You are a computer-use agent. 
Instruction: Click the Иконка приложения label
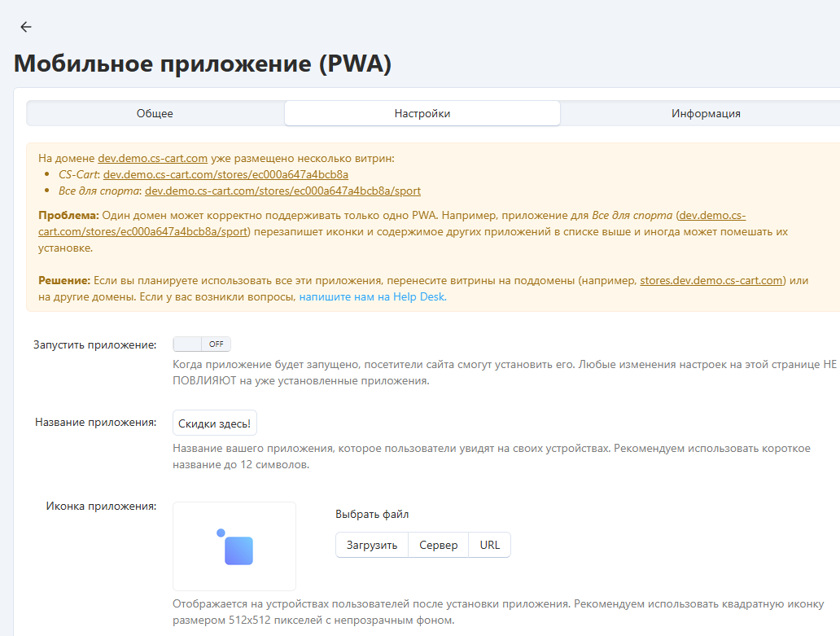(x=101, y=506)
